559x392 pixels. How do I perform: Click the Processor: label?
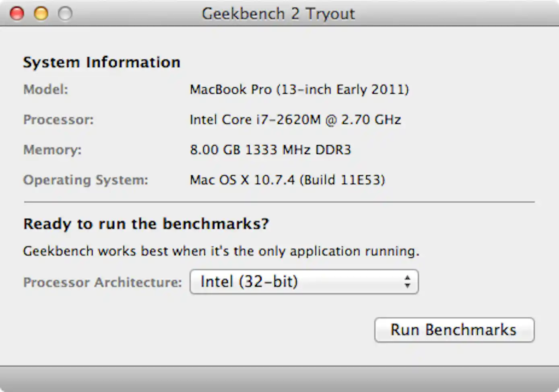(59, 119)
